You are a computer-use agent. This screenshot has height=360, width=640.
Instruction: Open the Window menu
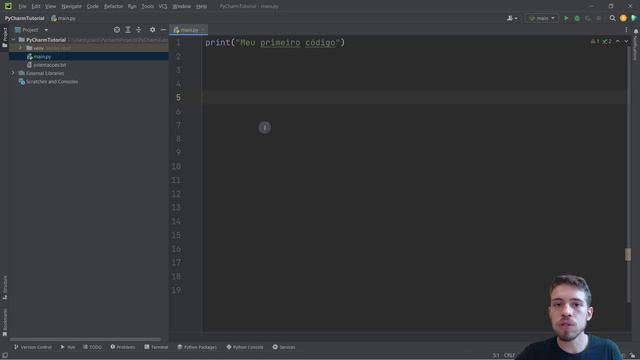(182, 6)
